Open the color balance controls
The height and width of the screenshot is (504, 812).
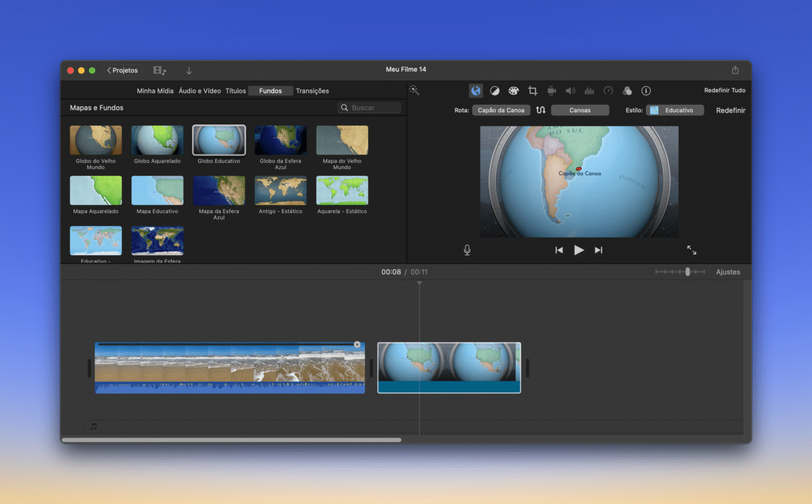click(x=494, y=90)
